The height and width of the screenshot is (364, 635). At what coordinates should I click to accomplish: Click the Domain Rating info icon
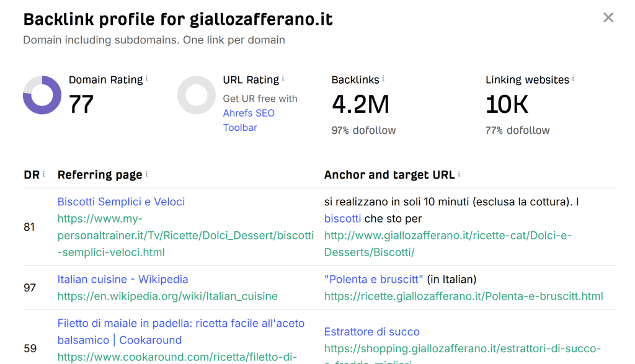[x=146, y=78]
